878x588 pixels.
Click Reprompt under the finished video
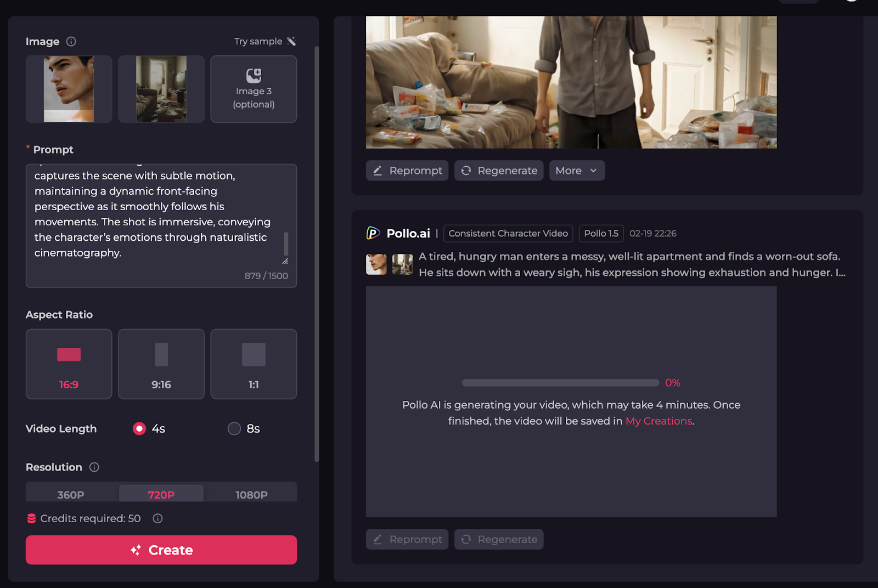[x=407, y=171]
